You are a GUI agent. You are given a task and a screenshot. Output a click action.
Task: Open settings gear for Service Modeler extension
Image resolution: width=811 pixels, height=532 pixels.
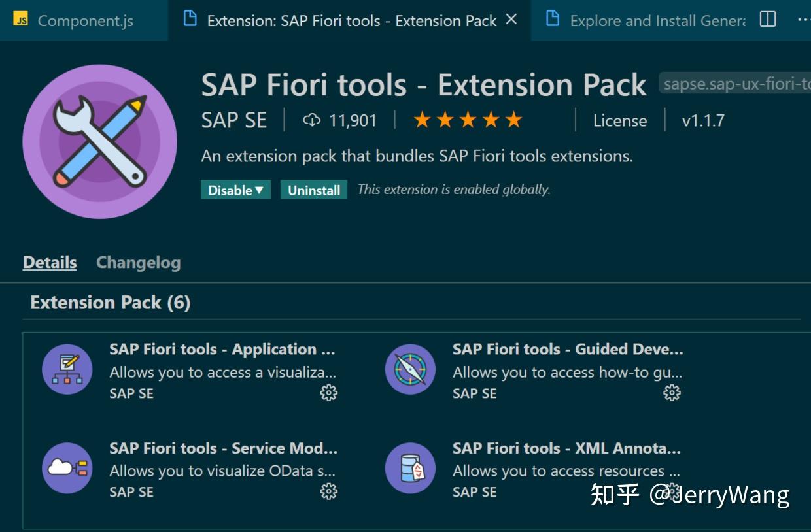click(330, 491)
